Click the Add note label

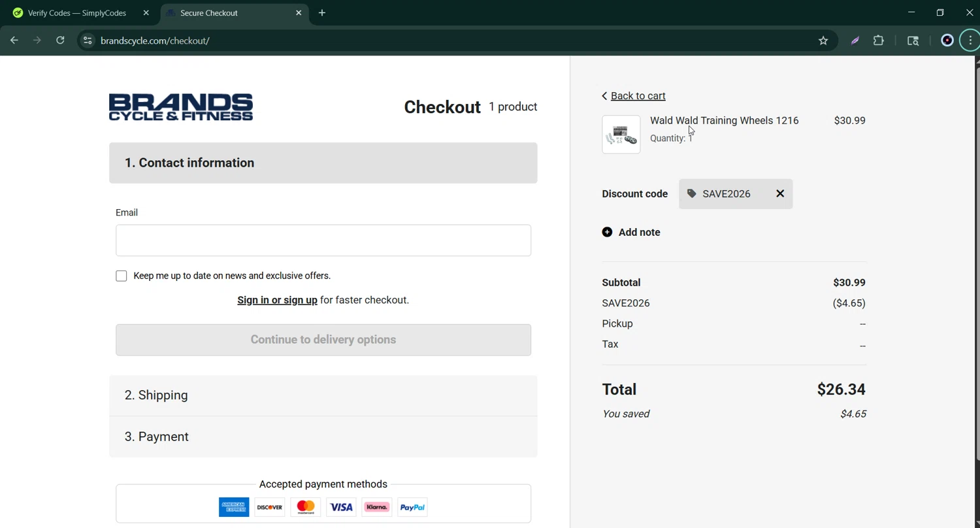639,232
